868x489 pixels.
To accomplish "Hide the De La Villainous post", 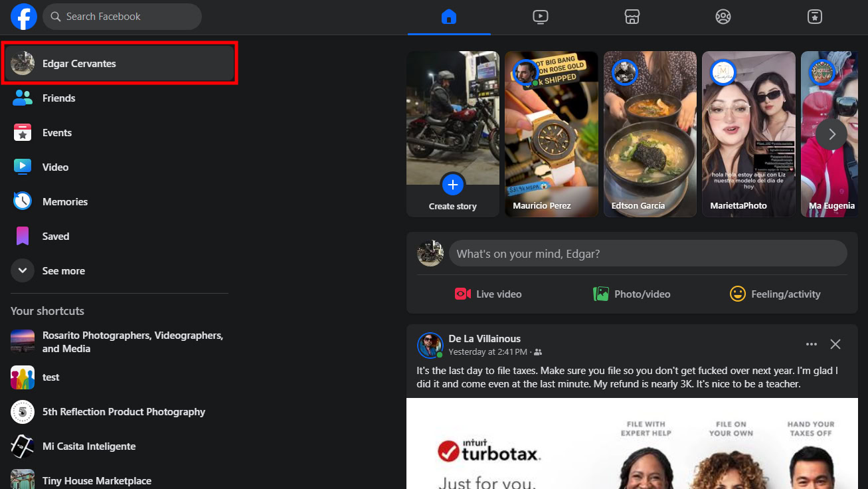I will tap(835, 344).
